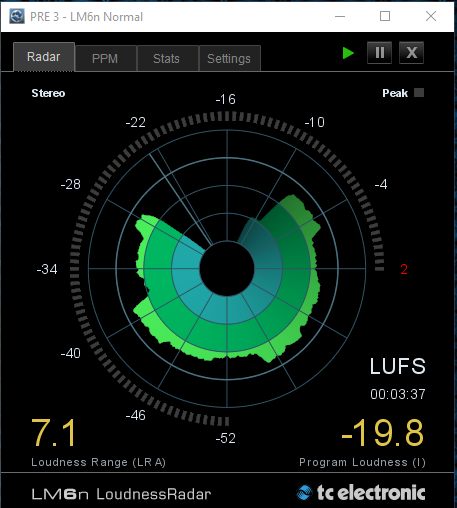Click the black center of the radar
The height and width of the screenshot is (508, 457).
pyautogui.click(x=227, y=268)
